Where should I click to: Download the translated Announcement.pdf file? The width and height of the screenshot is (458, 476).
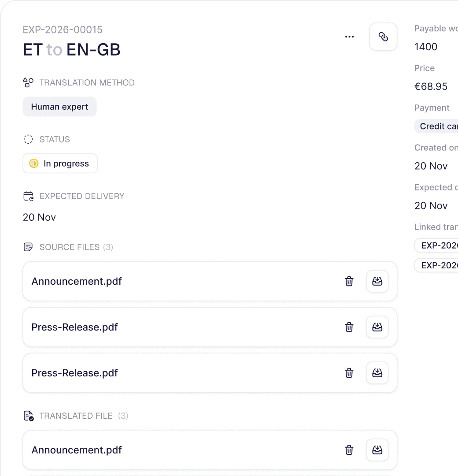click(377, 450)
